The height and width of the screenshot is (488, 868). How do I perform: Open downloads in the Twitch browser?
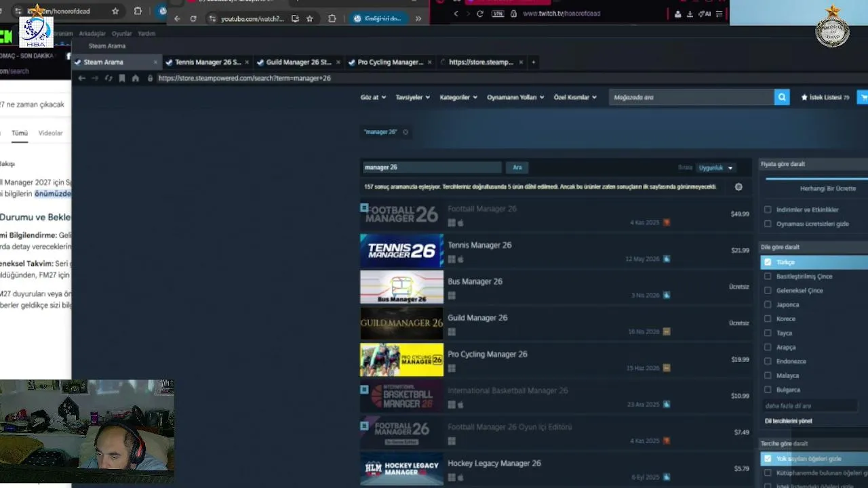(x=690, y=14)
